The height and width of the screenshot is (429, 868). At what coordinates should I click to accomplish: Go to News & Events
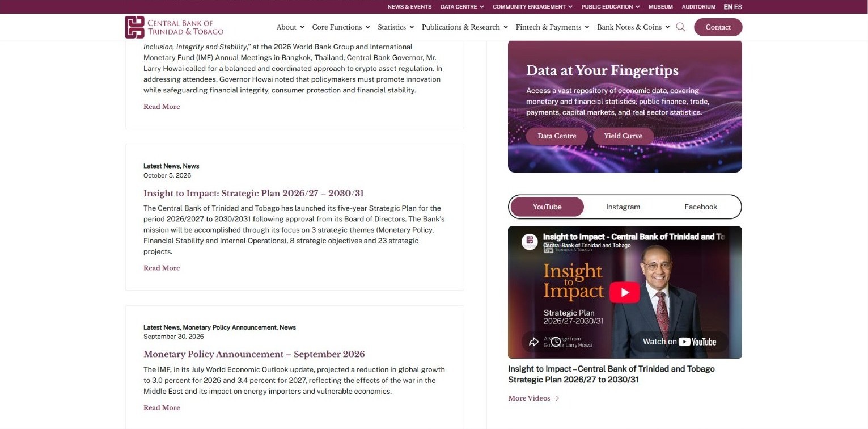coord(409,7)
